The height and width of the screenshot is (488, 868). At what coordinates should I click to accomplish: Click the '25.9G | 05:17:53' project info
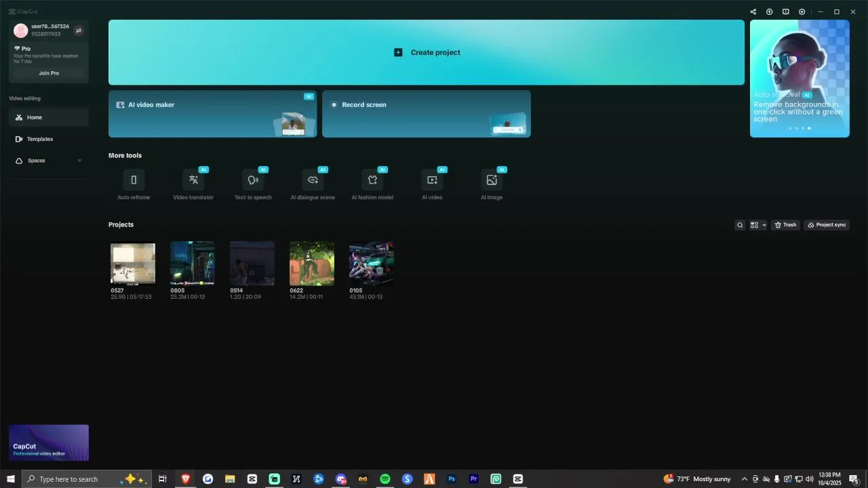click(131, 297)
